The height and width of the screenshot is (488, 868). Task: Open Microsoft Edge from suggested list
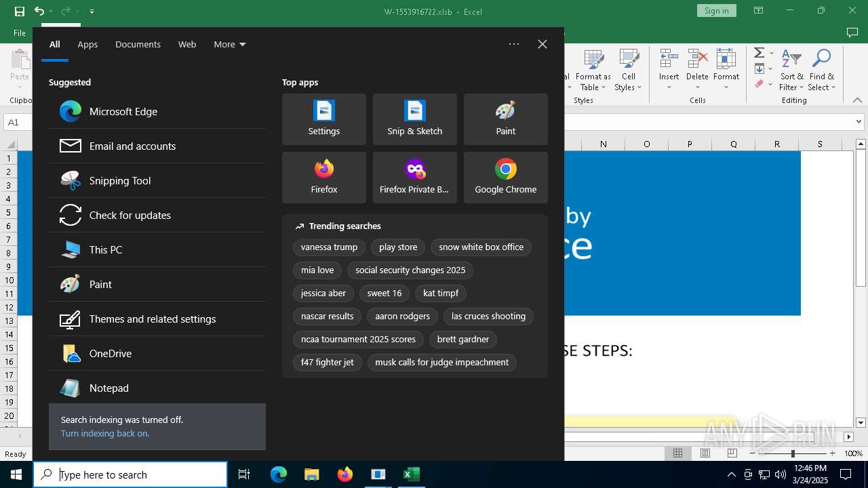click(157, 111)
